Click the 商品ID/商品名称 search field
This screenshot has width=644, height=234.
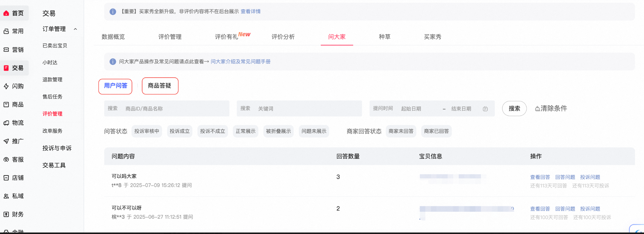point(167,109)
